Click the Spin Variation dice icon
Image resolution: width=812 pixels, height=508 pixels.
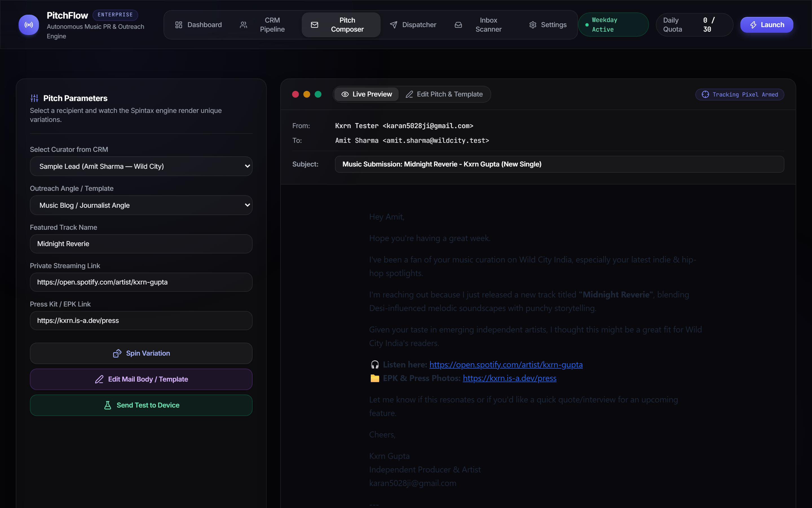coord(117,353)
